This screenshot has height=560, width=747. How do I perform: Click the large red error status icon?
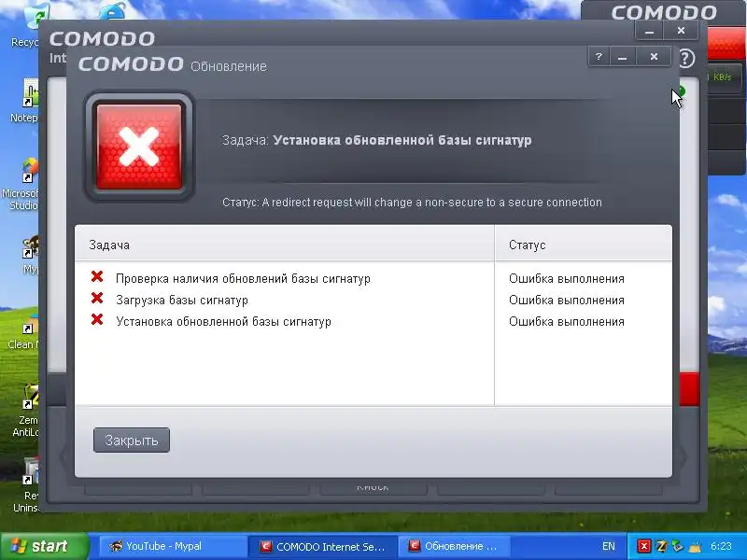pyautogui.click(x=139, y=147)
